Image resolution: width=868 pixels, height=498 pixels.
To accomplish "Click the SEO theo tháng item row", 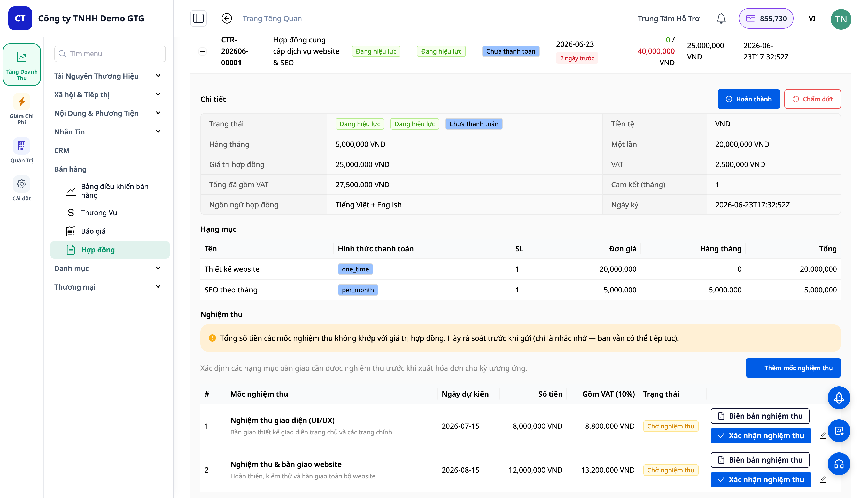I will click(521, 290).
